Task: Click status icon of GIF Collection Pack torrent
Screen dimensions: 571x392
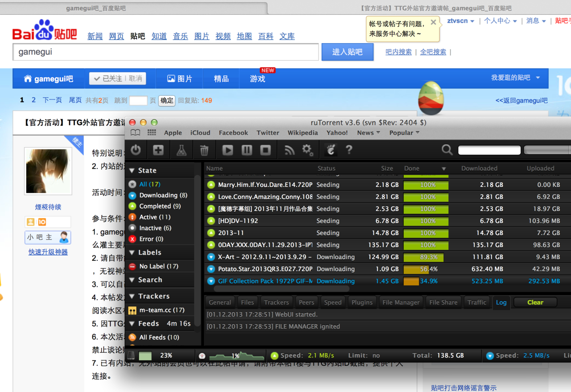Action: coord(211,281)
